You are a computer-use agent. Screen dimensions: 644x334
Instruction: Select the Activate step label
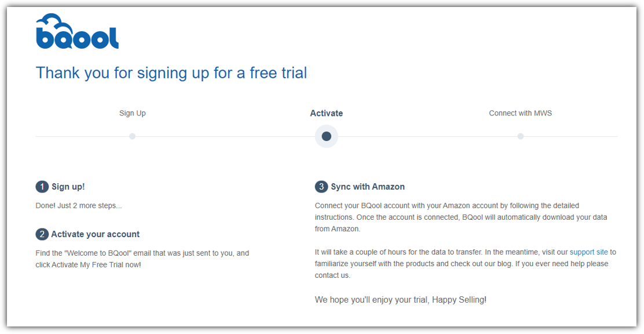coord(327,113)
